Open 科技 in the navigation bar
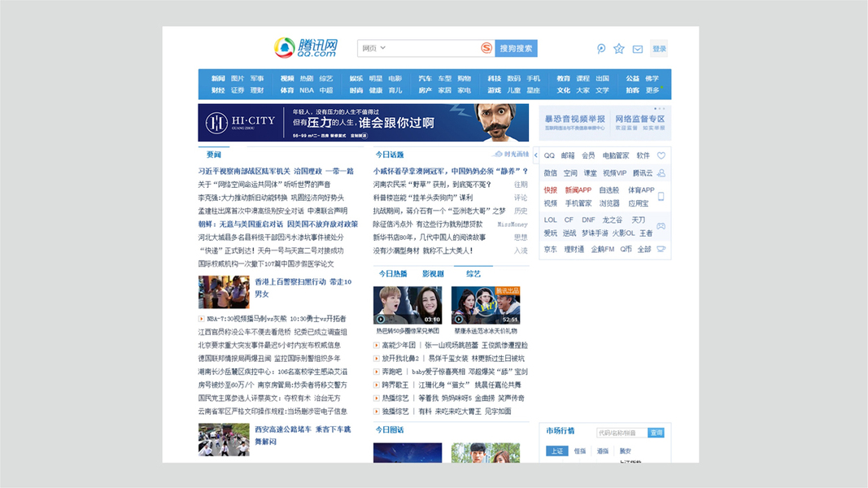Viewport: 868px width, 488px height. (x=495, y=79)
